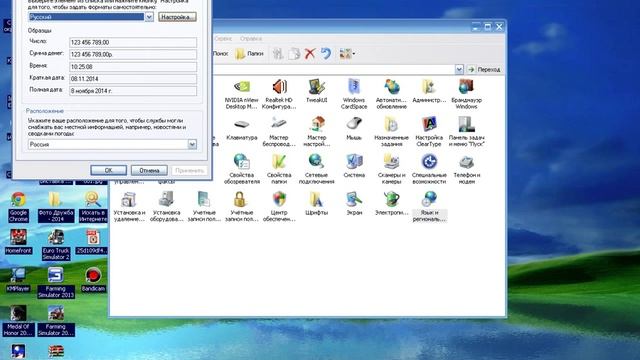
Task: Open Установка оборудования icon
Action: pyautogui.click(x=167, y=207)
